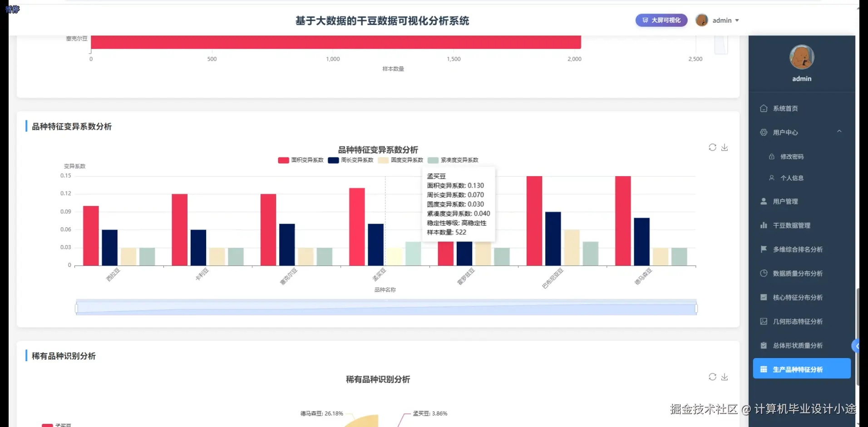This screenshot has height=427, width=868.
Task: Open 数据质量分布分析 via its clock icon
Action: tap(764, 273)
